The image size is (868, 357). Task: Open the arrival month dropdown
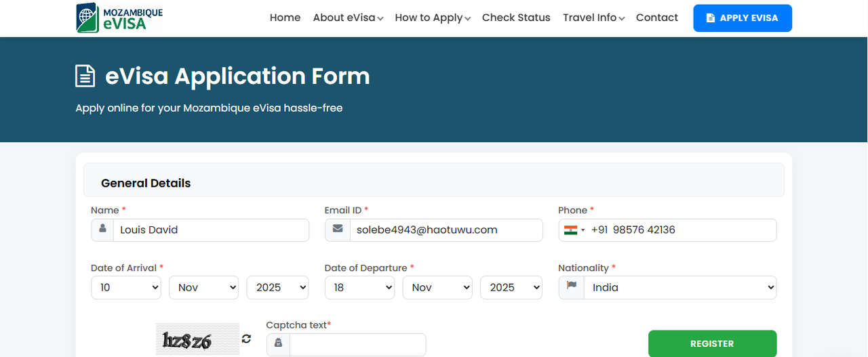coord(203,287)
